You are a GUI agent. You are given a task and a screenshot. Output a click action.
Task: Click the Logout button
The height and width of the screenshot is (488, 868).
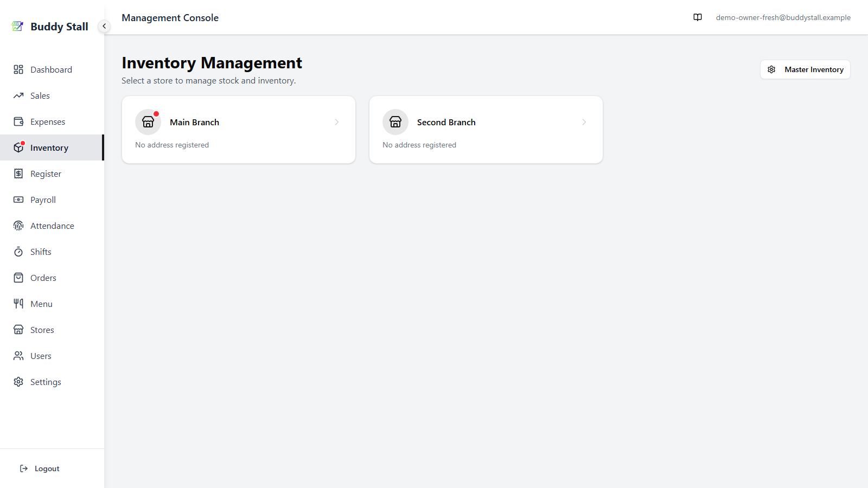40,468
